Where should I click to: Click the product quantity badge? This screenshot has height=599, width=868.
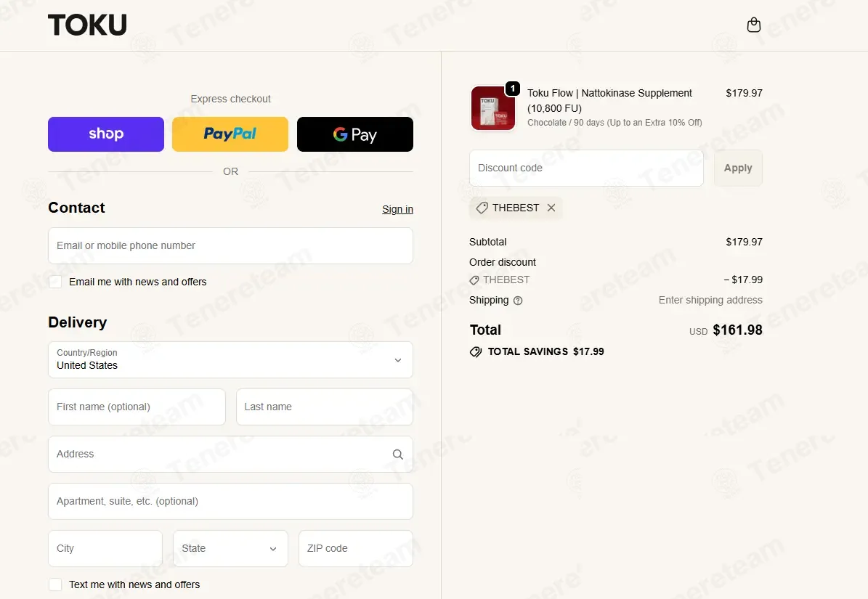click(513, 89)
